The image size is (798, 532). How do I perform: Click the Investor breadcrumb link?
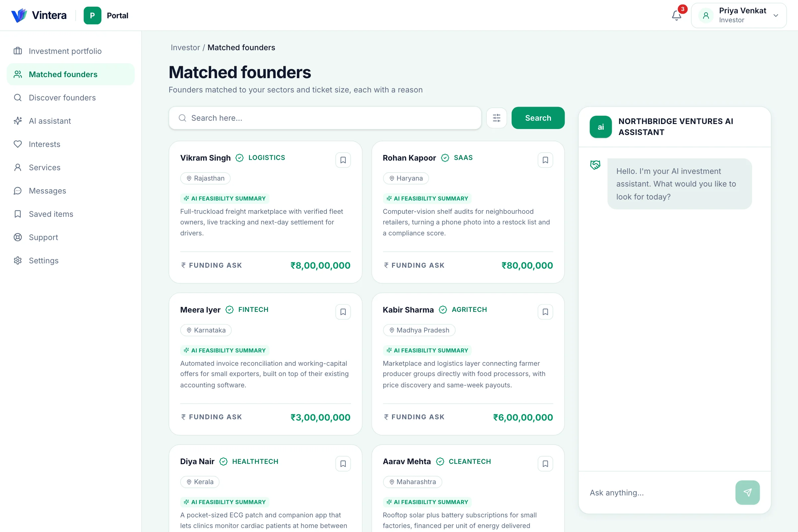click(x=185, y=48)
